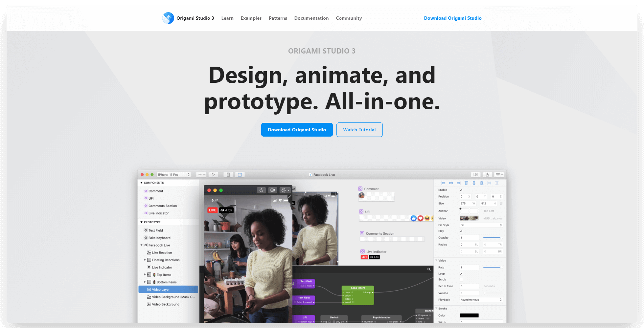Collapse the Facebook Live layer group
The width and height of the screenshot is (644, 328).
tap(142, 245)
